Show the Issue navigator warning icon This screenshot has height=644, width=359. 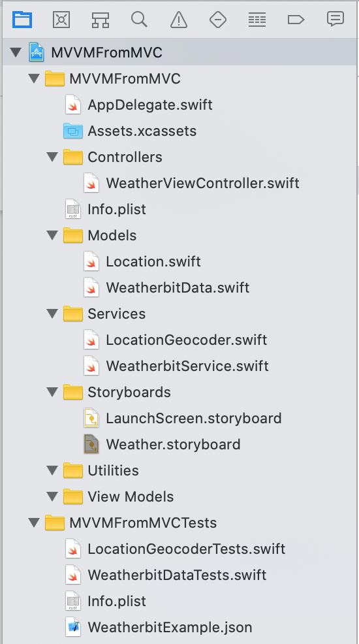pos(178,20)
